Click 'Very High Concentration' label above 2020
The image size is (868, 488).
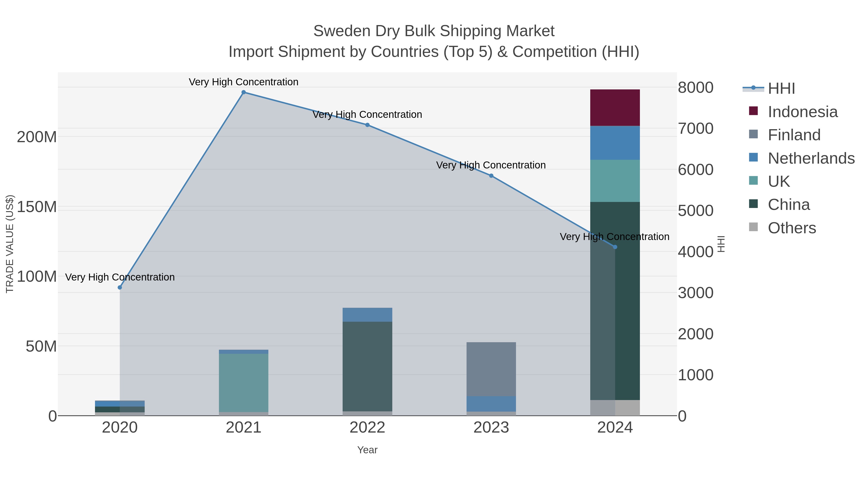(120, 277)
